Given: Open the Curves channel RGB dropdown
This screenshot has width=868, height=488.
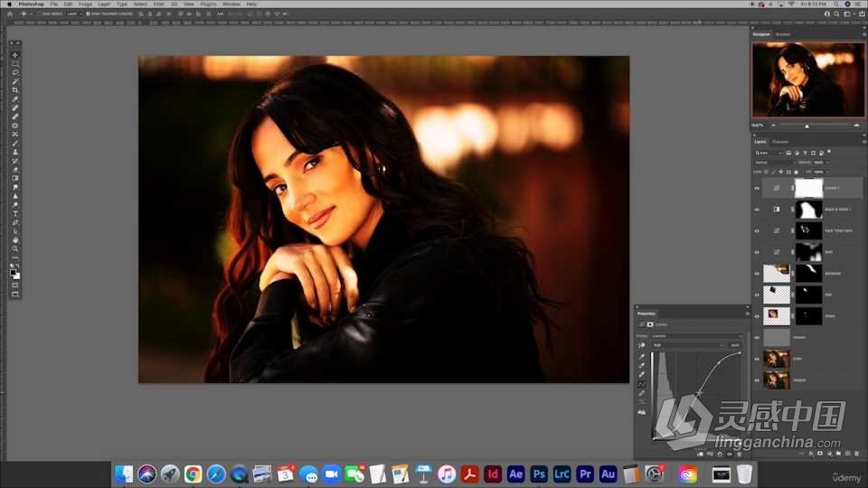Looking at the screenshot, I should click(687, 345).
